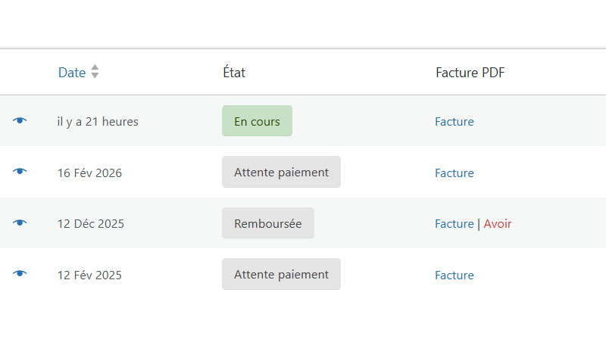606x364 pixels.
Task: View details of the 16 Fév 2026 order via eye icon
Action: click(x=20, y=172)
